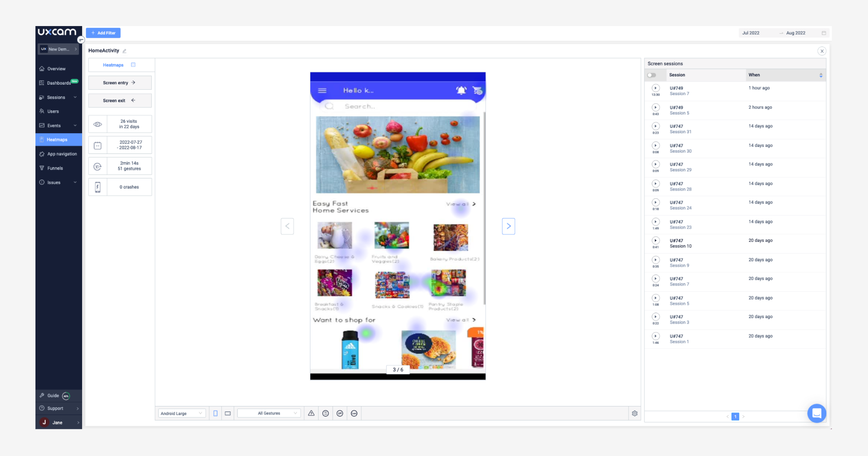
Task: Open the Android Large device dropdown
Action: [182, 413]
